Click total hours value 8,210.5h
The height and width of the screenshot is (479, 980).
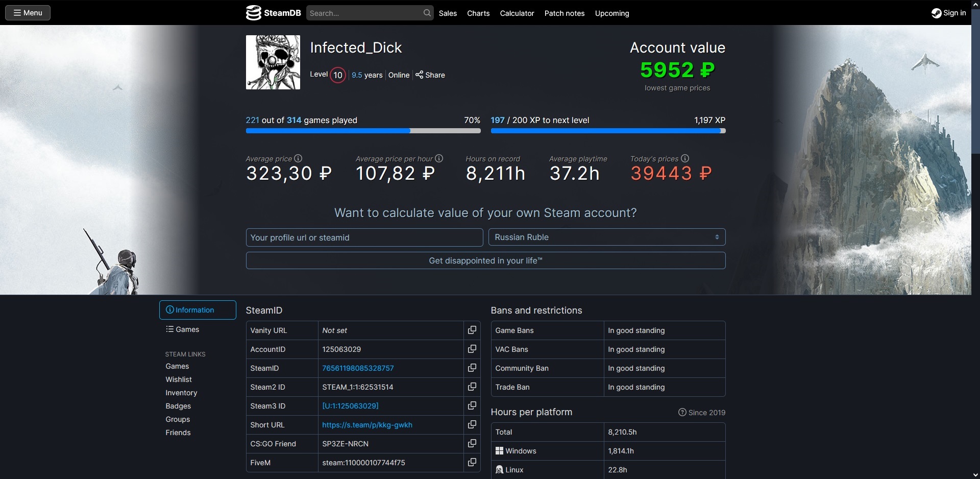tap(622, 432)
